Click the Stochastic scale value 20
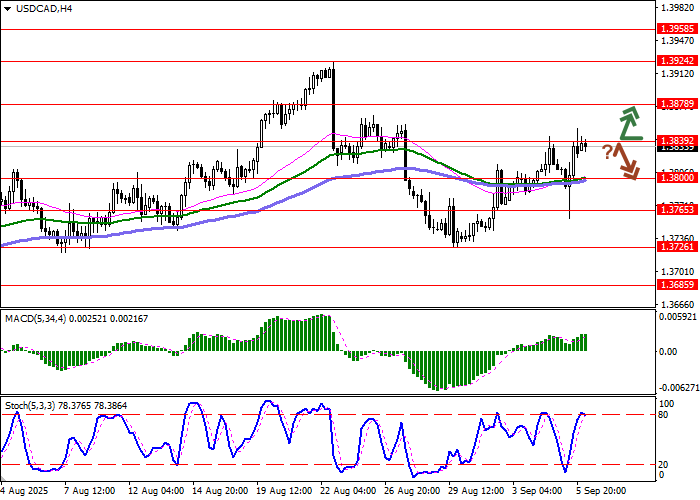The image size is (700, 500). click(663, 465)
